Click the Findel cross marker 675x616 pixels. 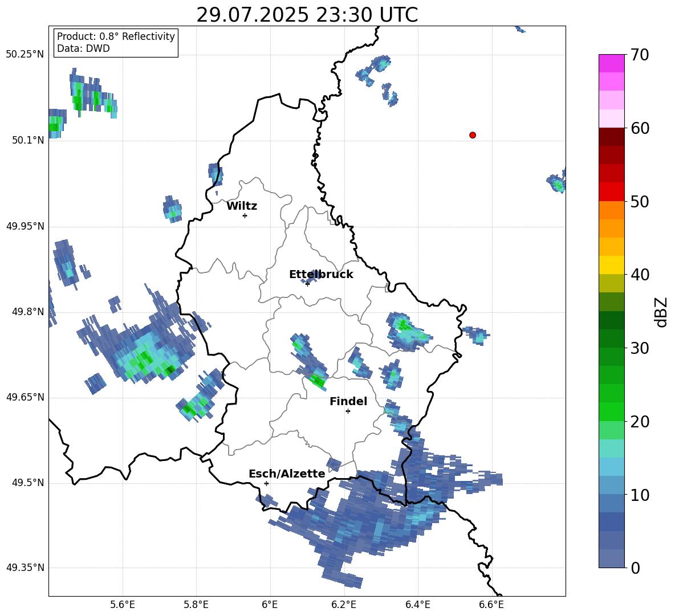(348, 411)
